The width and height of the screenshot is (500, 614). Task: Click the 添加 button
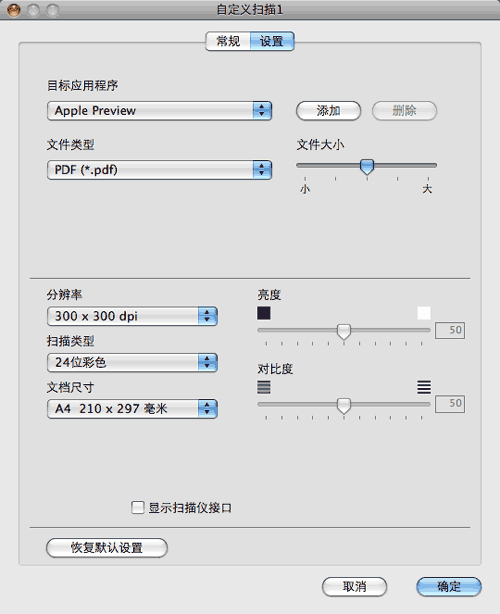[328, 111]
